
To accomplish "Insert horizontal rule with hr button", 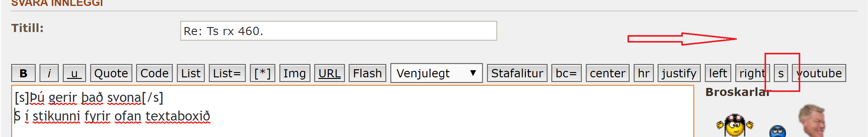I will point(644,73).
